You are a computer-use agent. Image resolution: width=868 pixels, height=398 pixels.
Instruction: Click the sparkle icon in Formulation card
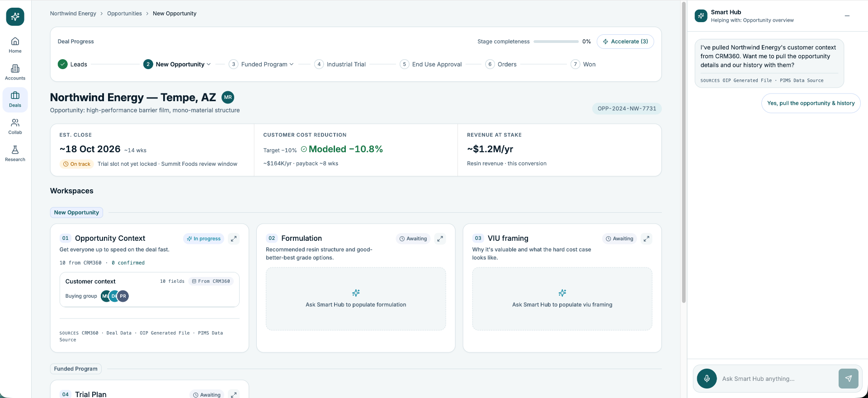356,293
